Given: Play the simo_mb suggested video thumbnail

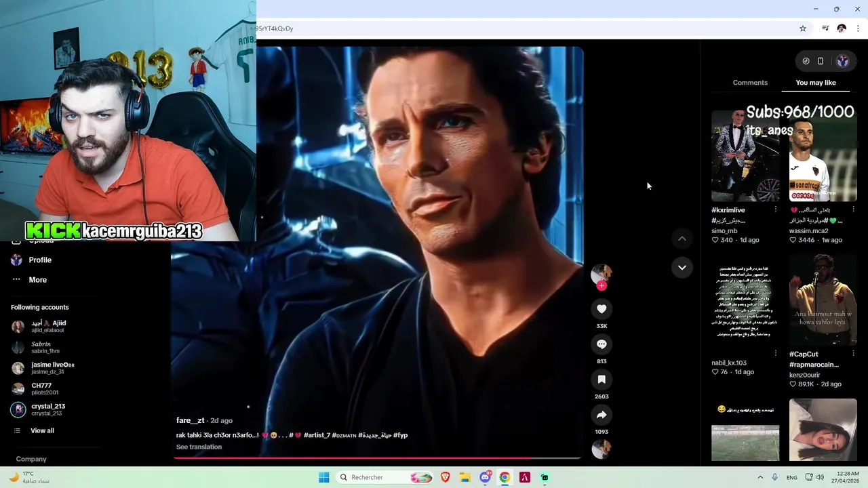Looking at the screenshot, I should (745, 156).
